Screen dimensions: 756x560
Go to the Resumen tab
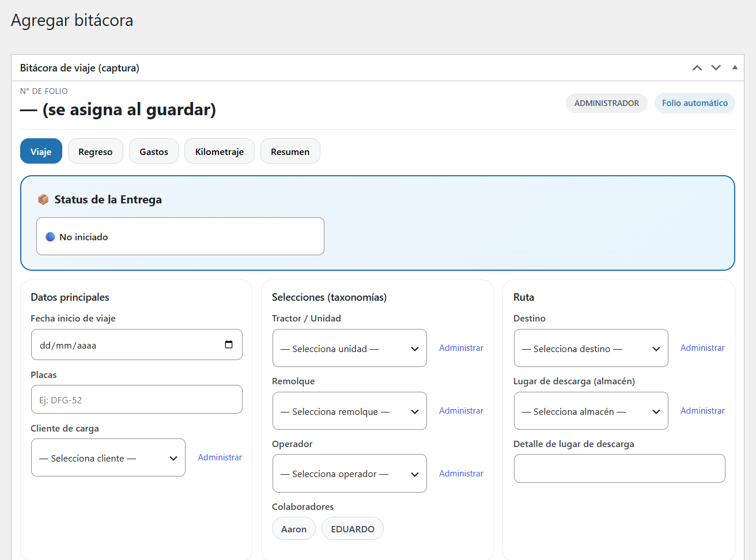click(x=290, y=151)
